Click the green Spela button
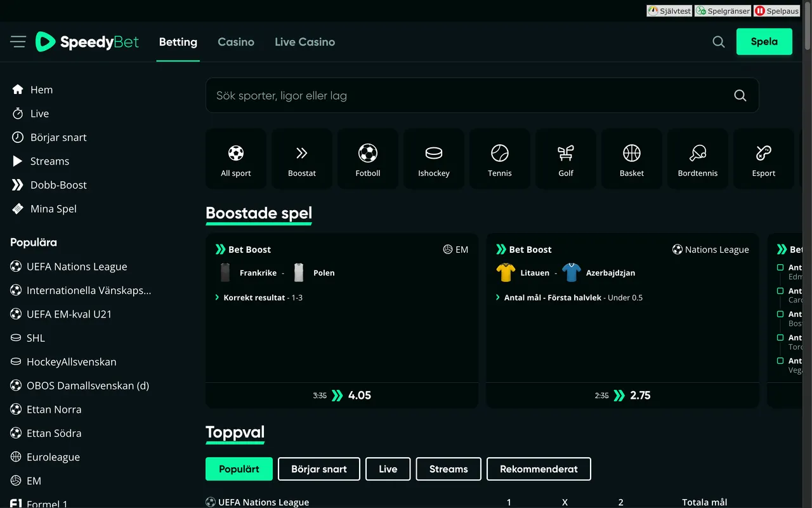Viewport: 812px width, 508px height. [764, 42]
